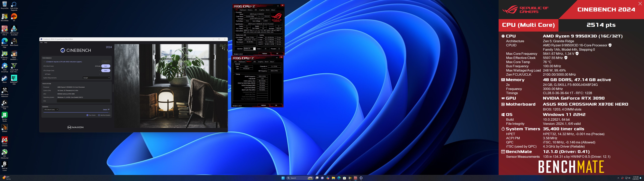The height and width of the screenshot is (181, 644).
Task: Launch Grand Theft Auto V desktop icon
Action: click(x=14, y=68)
